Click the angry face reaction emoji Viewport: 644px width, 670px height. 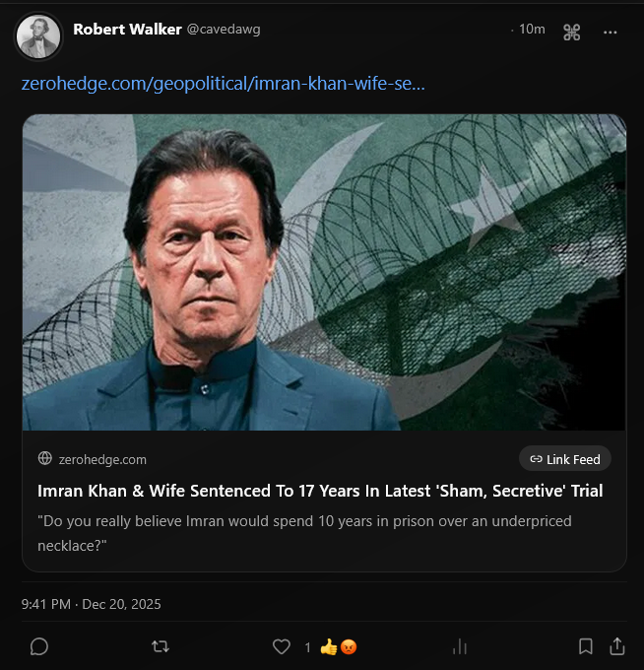point(348,647)
